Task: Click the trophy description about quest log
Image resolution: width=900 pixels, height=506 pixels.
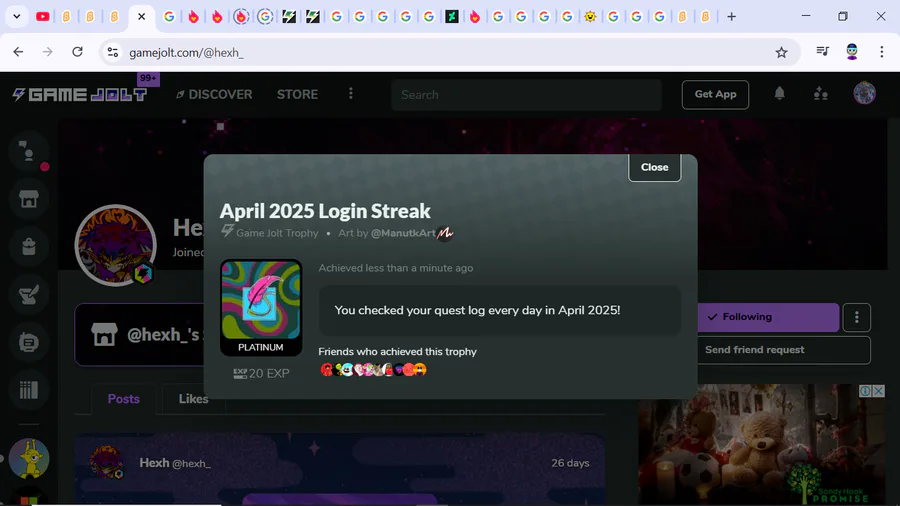Action: pos(477,310)
